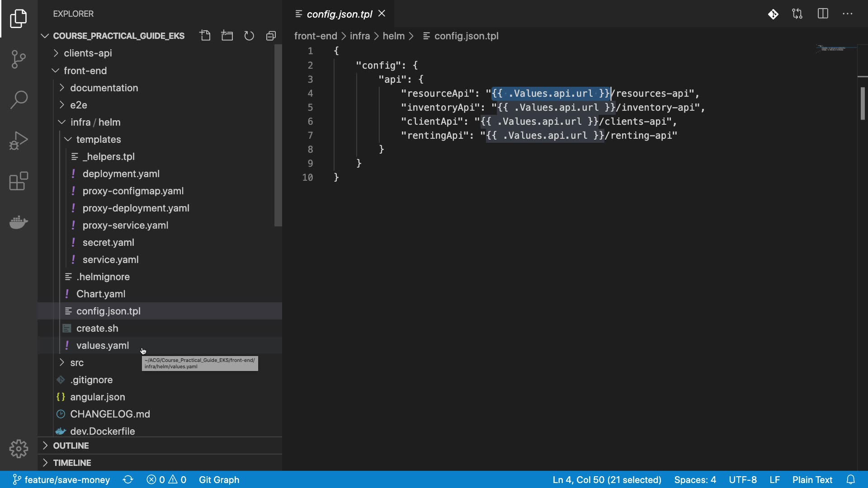Expand the TIMELINE section
The image size is (868, 488).
click(x=72, y=463)
